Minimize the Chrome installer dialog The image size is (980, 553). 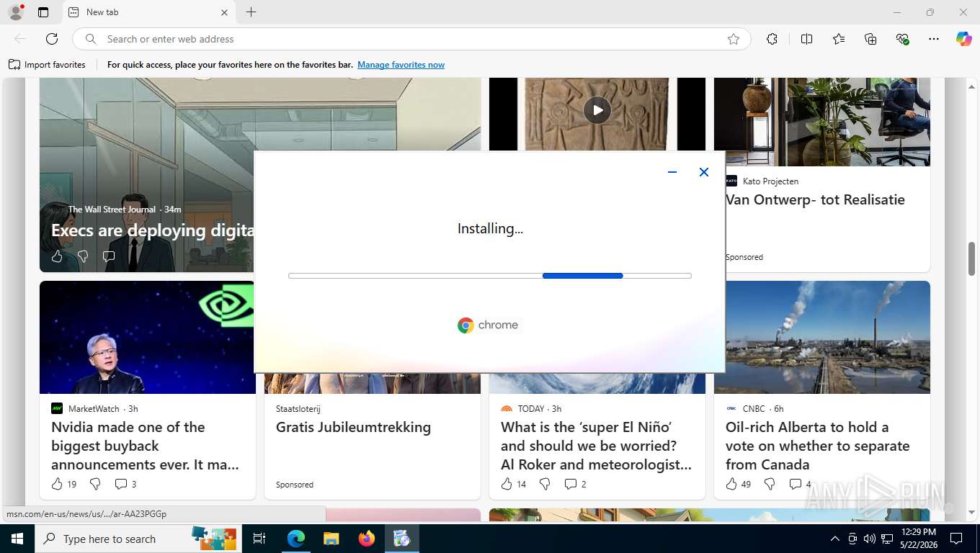coord(672,172)
